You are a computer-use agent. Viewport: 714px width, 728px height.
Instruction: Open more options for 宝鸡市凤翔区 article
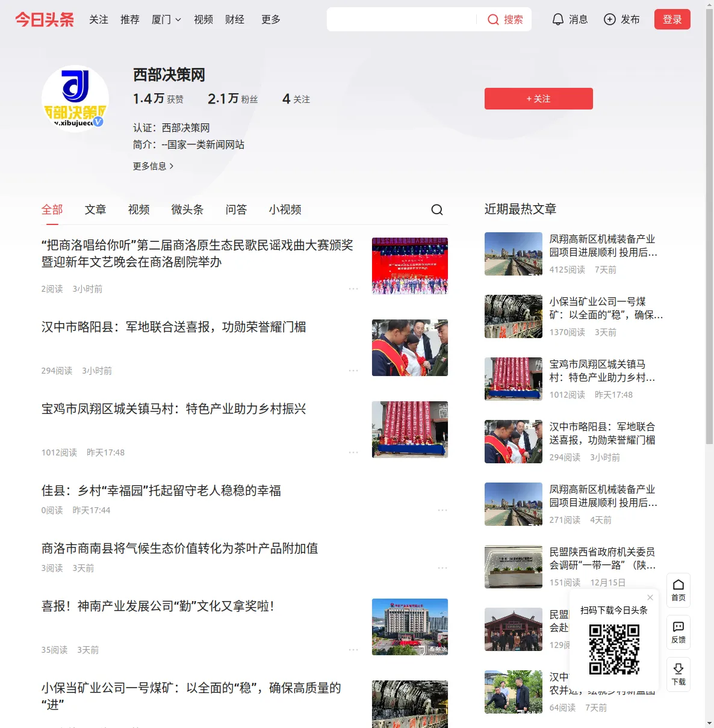tap(353, 452)
